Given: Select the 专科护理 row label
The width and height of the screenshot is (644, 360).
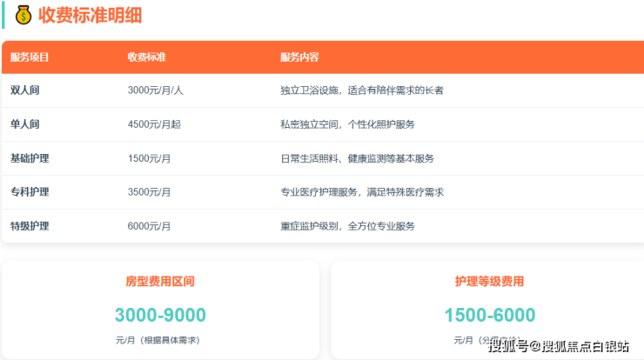Looking at the screenshot, I should coord(30,191).
